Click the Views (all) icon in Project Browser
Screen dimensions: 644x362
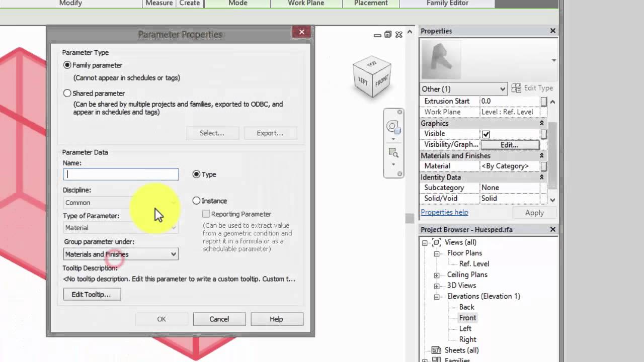[x=436, y=242]
